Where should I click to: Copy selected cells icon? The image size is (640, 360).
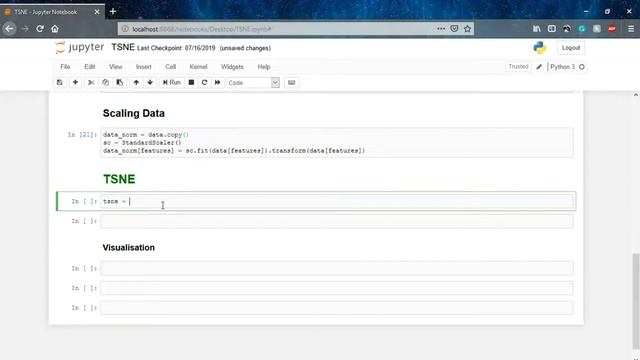tap(105, 82)
